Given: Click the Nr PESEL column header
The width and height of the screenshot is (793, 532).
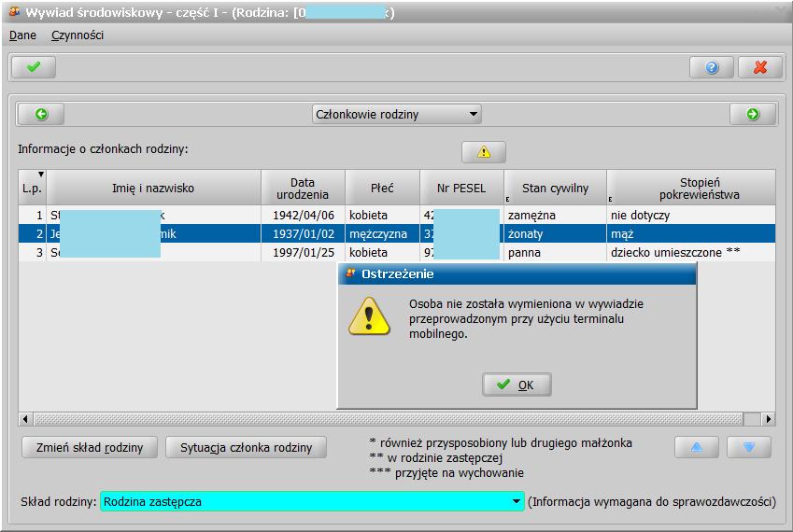Looking at the screenshot, I should pyautogui.click(x=461, y=188).
